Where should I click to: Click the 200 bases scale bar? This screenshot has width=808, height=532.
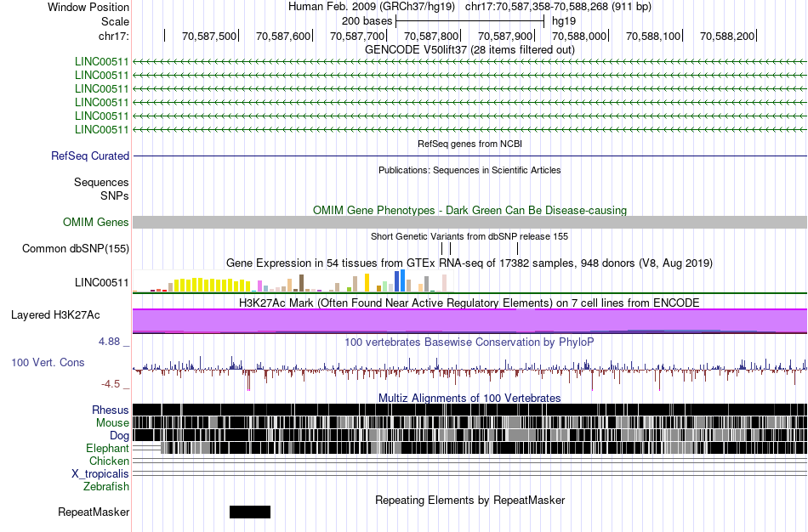click(470, 21)
